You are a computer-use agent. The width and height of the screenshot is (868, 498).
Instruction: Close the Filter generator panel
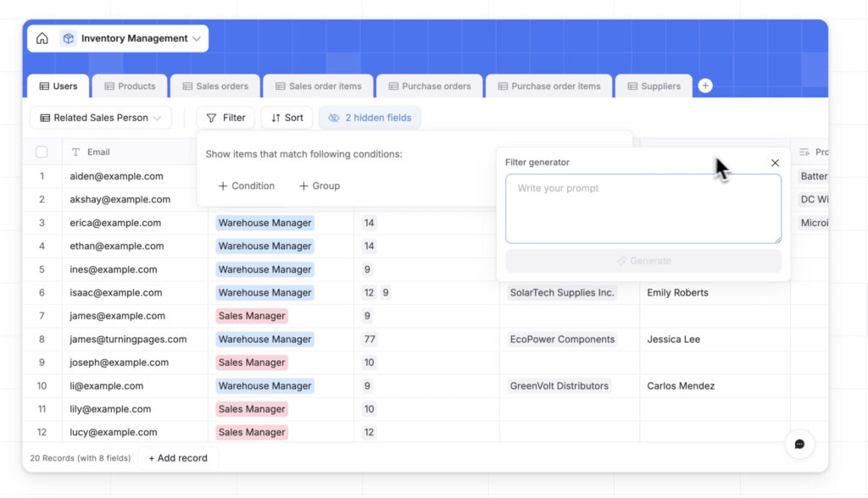point(775,163)
